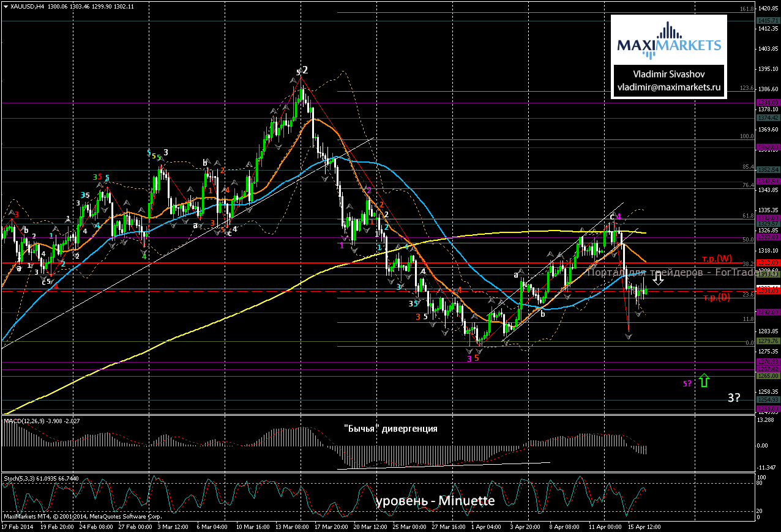This screenshot has height=532, width=781.
Task: Click the triangle dropdown beside XAUUSD,H4
Action: (6, 6)
